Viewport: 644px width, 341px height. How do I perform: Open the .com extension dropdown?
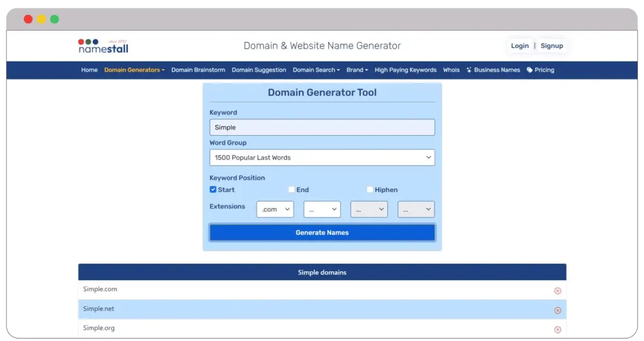[275, 209]
